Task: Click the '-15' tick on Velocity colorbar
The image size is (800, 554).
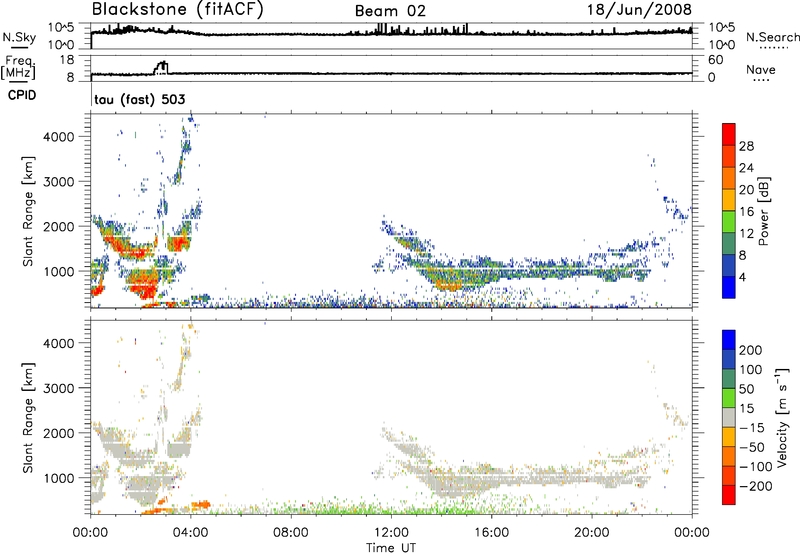Action: pyautogui.click(x=752, y=428)
